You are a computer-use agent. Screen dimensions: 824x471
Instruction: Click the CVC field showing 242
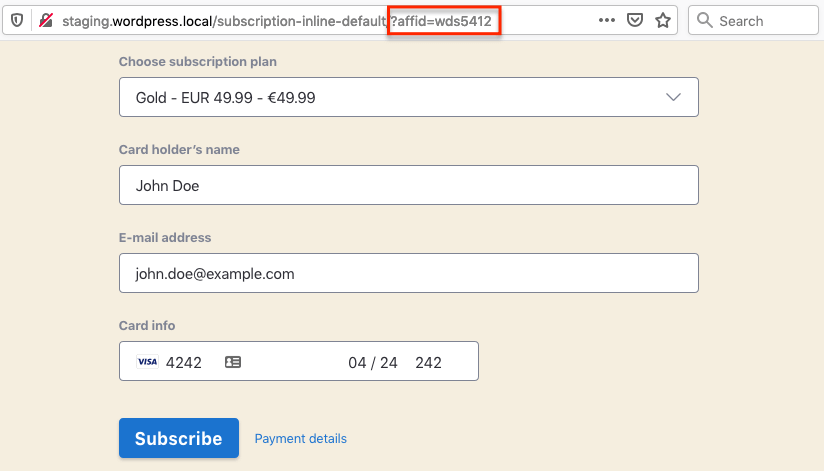pyautogui.click(x=428, y=362)
